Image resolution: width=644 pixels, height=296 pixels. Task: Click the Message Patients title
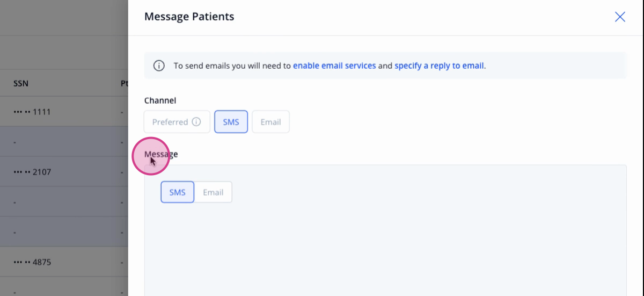(x=189, y=17)
